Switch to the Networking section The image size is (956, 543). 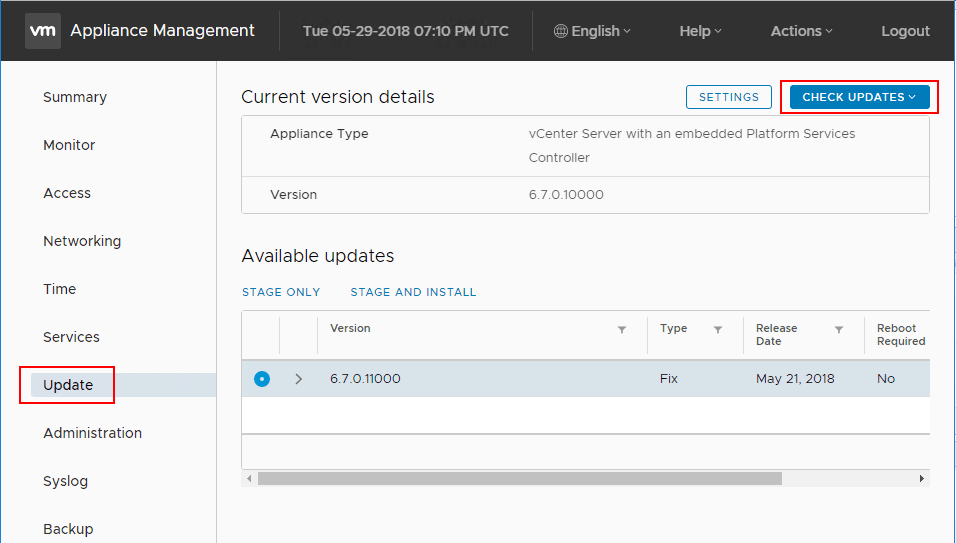[82, 241]
